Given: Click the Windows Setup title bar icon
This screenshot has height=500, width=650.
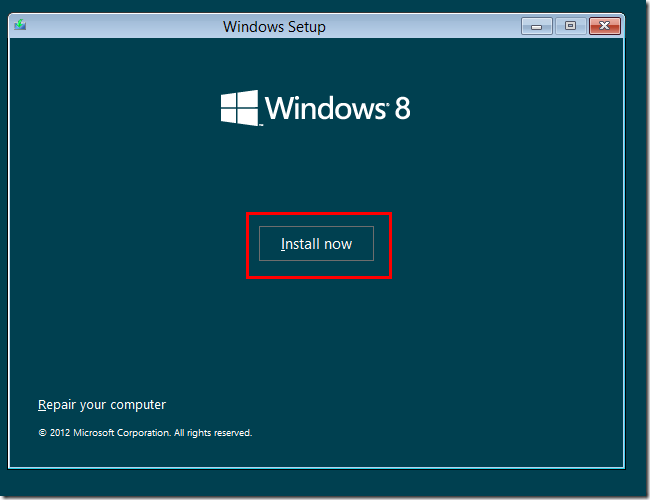Looking at the screenshot, I should [20, 25].
